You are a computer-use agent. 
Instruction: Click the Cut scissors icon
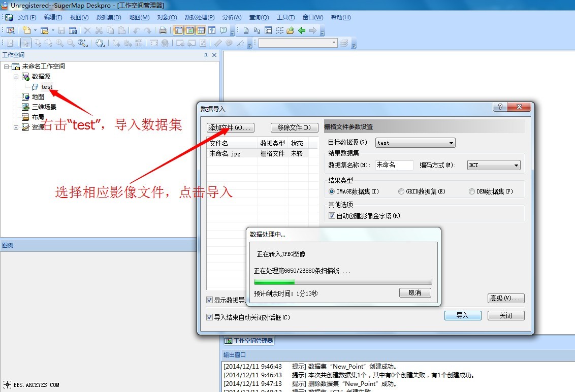coord(99,30)
